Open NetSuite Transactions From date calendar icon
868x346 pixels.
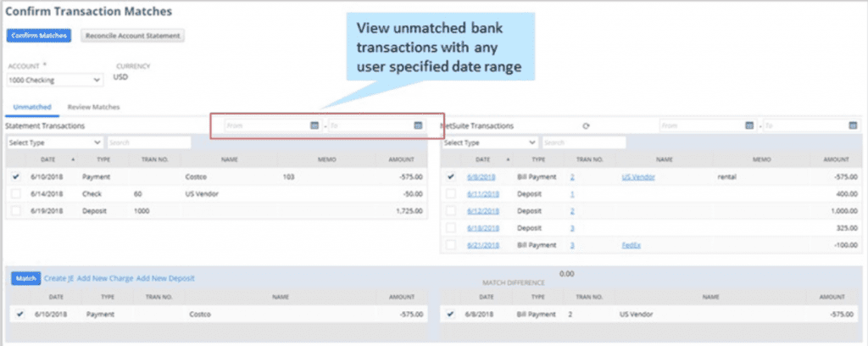(x=749, y=126)
